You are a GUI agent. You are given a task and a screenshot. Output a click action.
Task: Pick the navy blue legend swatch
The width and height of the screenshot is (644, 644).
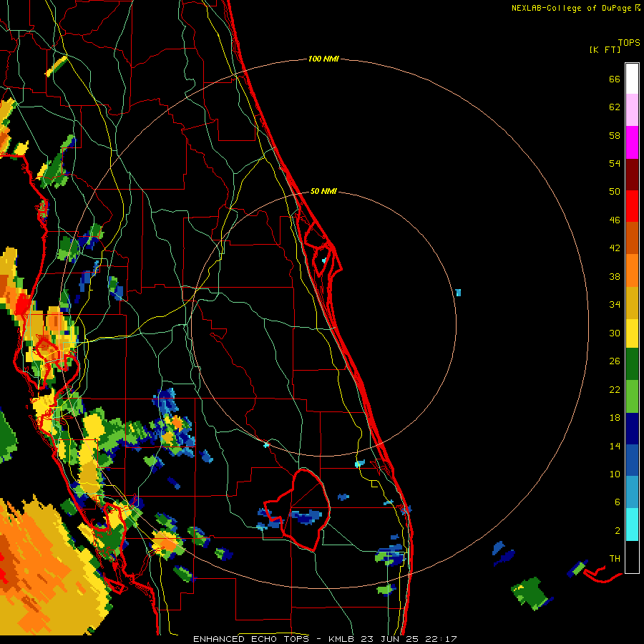coord(632,429)
